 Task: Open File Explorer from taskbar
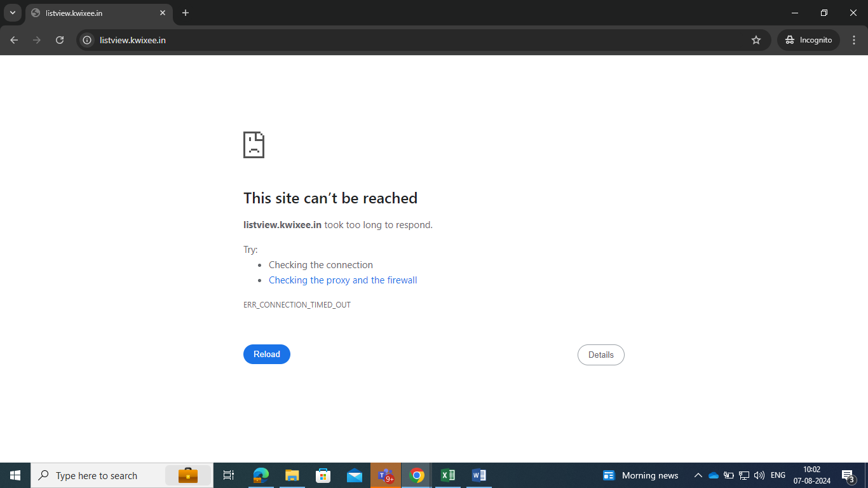click(x=292, y=475)
